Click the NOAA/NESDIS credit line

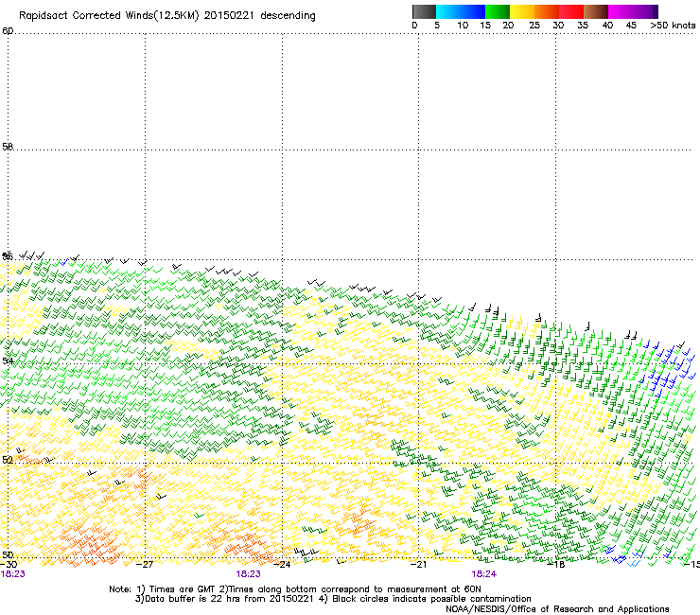tap(557, 609)
